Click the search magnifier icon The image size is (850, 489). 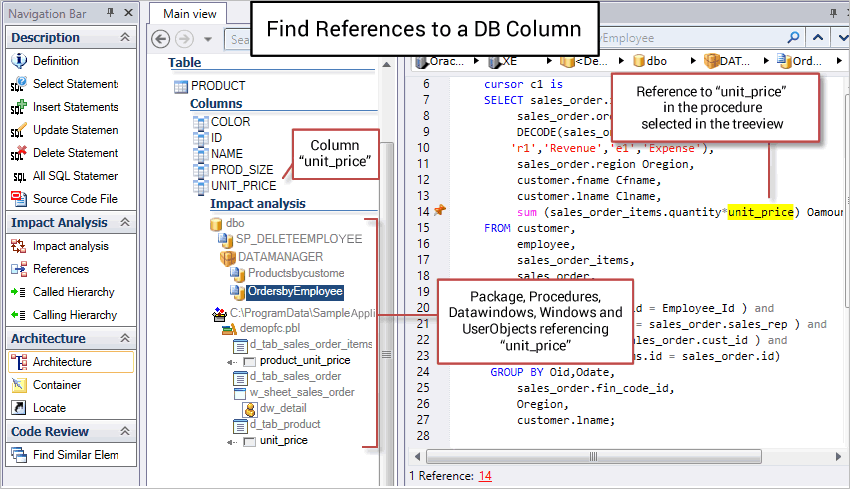[x=793, y=37]
